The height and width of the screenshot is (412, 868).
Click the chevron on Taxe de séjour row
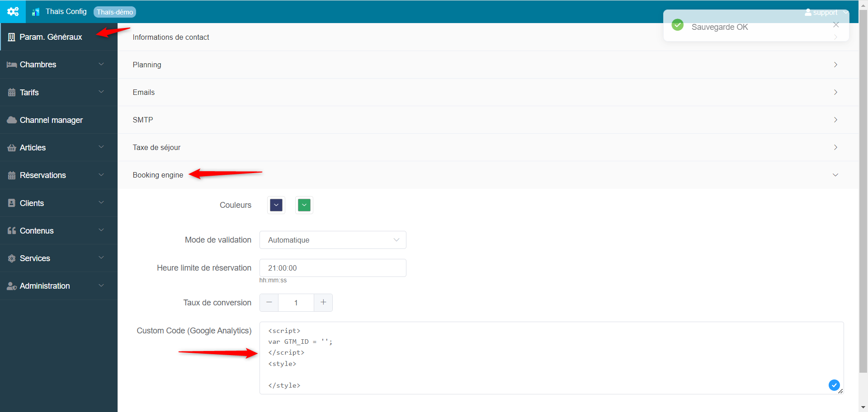pos(835,147)
